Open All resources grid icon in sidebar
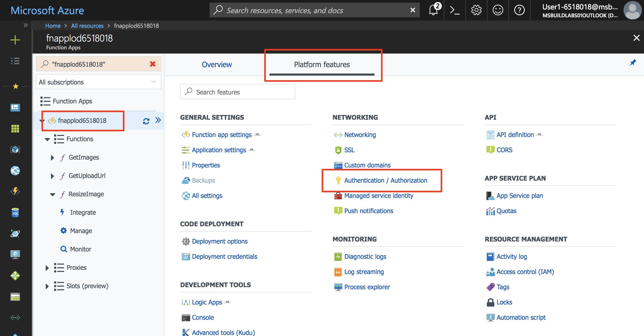The height and width of the screenshot is (336, 644). click(x=15, y=129)
